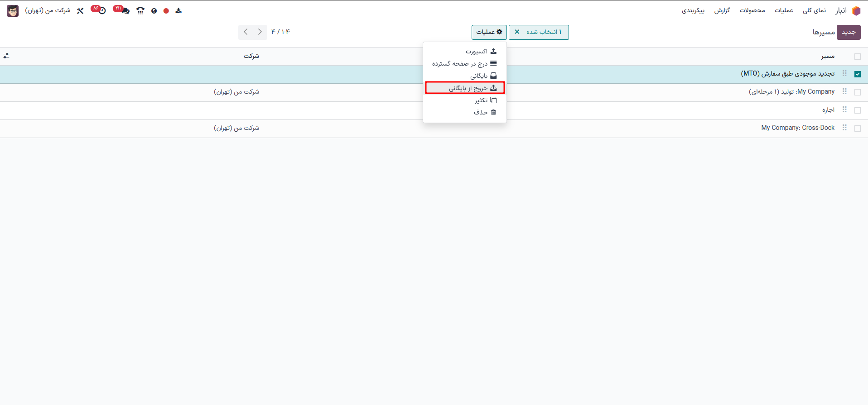Open the company switcher شرکت من (تهران)
This screenshot has height=405, width=868.
tap(48, 10)
